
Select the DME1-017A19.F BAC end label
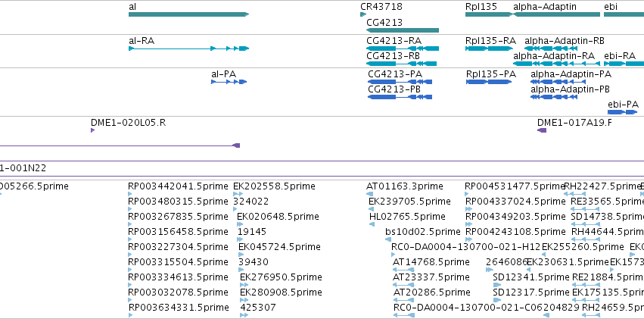point(574,123)
